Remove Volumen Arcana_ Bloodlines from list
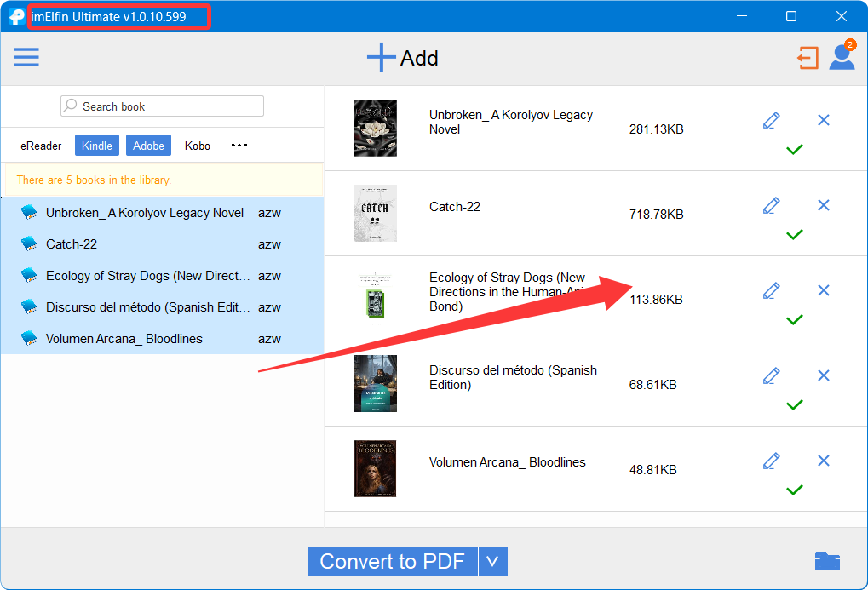 [x=823, y=461]
